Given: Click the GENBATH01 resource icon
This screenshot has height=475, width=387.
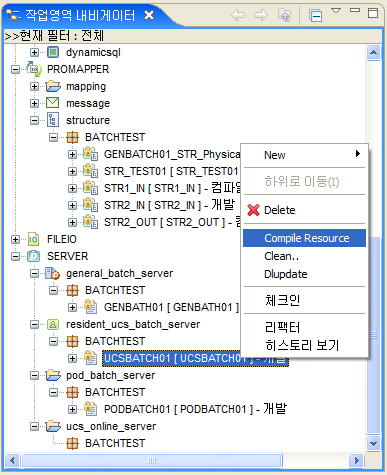Looking at the screenshot, I should pyautogui.click(x=90, y=307).
